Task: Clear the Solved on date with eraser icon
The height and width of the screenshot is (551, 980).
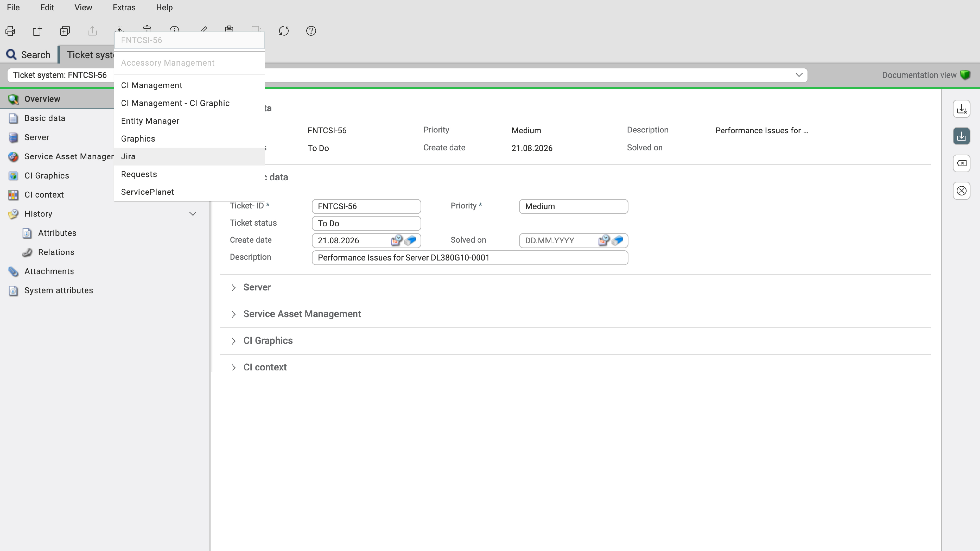Action: [x=617, y=240]
